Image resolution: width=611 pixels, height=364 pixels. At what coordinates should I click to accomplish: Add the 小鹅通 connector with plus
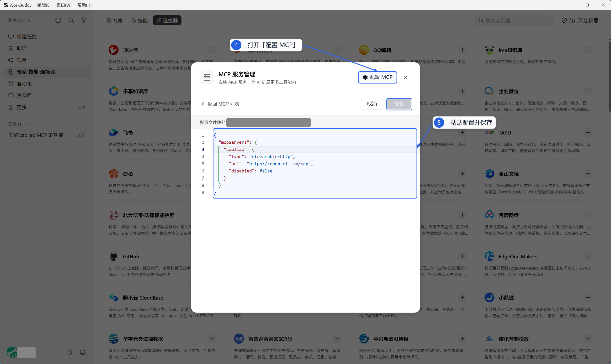[588, 298]
